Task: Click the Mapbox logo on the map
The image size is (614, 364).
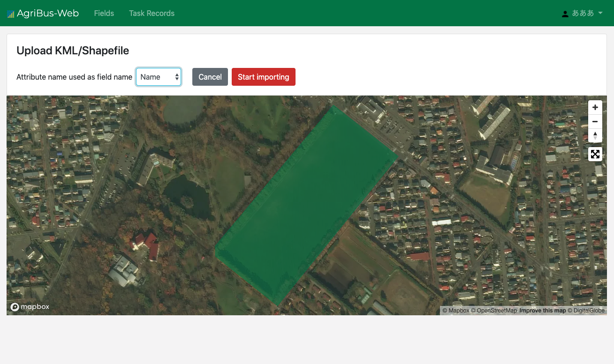Action: [x=30, y=307]
